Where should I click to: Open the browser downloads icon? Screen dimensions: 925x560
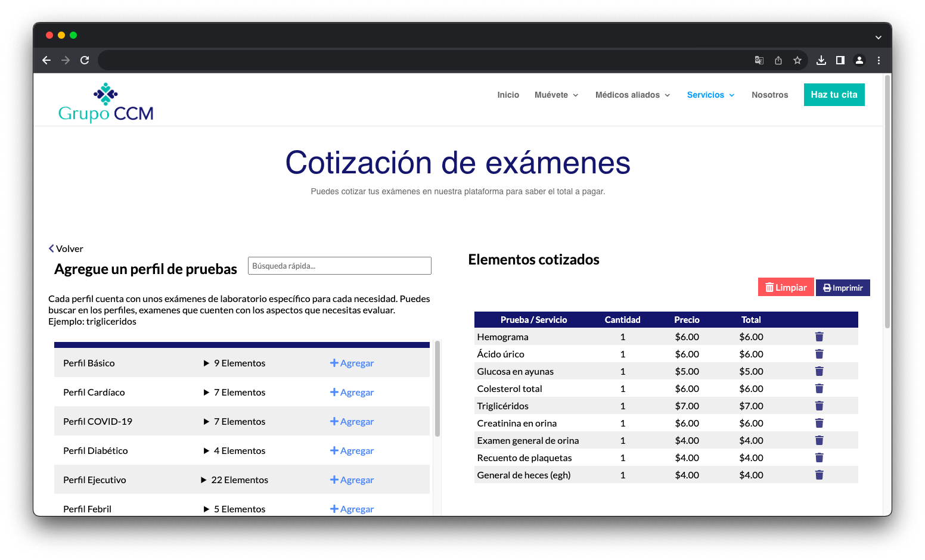(821, 60)
